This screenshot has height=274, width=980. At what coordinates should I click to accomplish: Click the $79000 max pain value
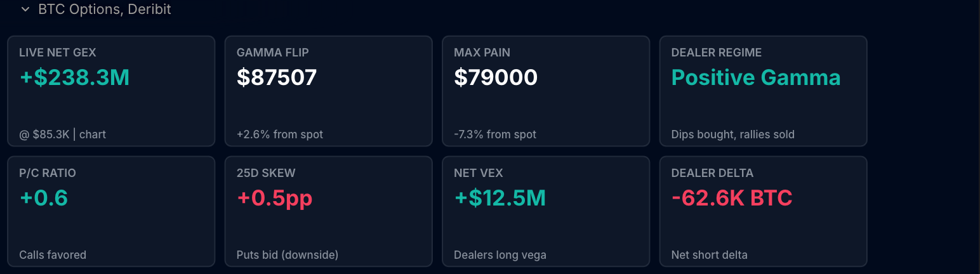coord(496,77)
